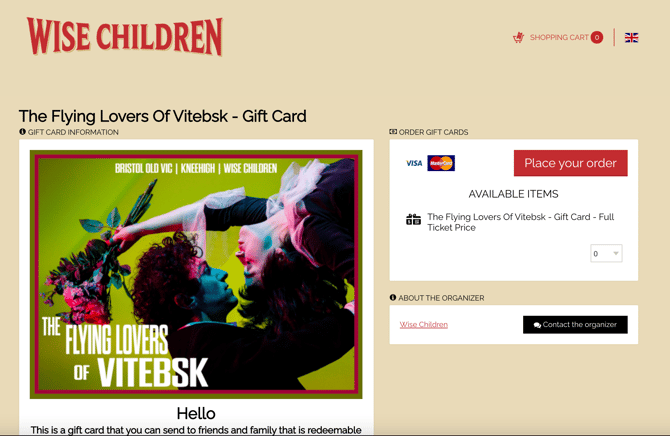The height and width of the screenshot is (436, 670).
Task: Click the Flying Lovers of Vitebsk poster
Action: (196, 274)
